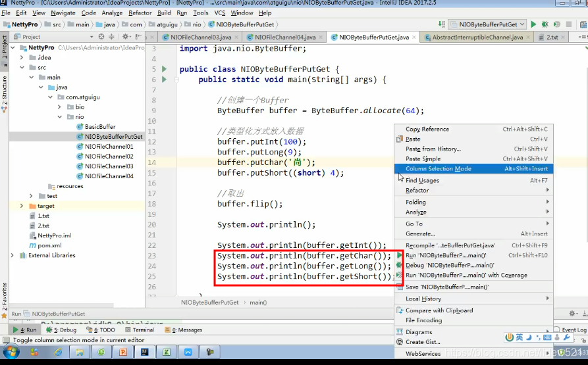Screen dimensions: 588x365
Task: Run NIOByteBufferPutGet with green play icon
Action: (x=533, y=24)
